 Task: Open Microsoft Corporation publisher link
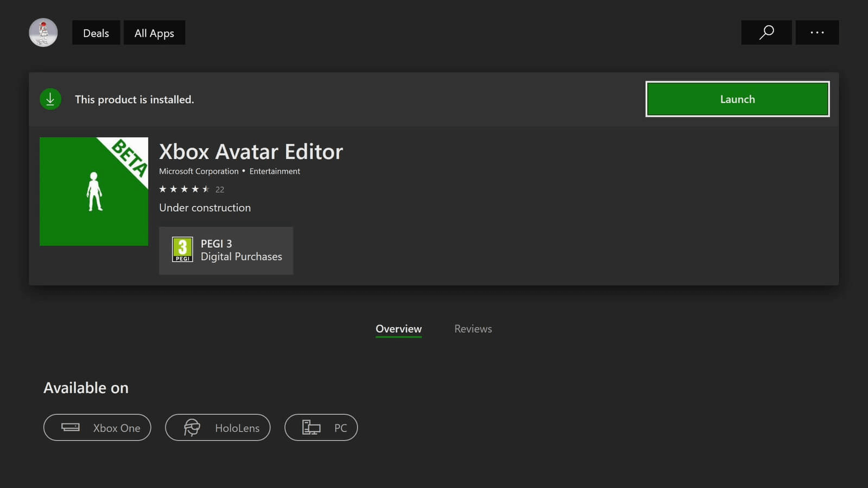click(199, 171)
